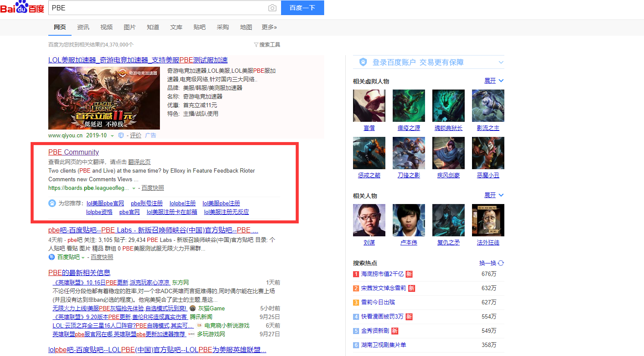Open suggested search lolpbe资格

99,212
